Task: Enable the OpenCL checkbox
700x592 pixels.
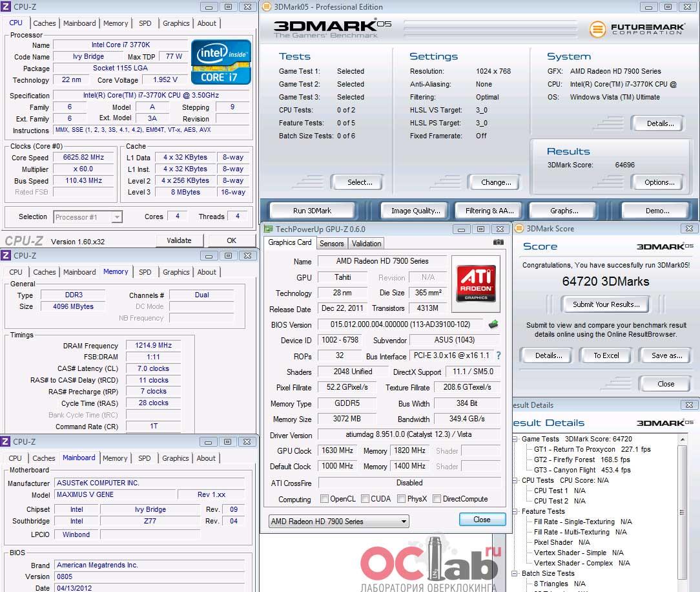Action: coord(325,499)
